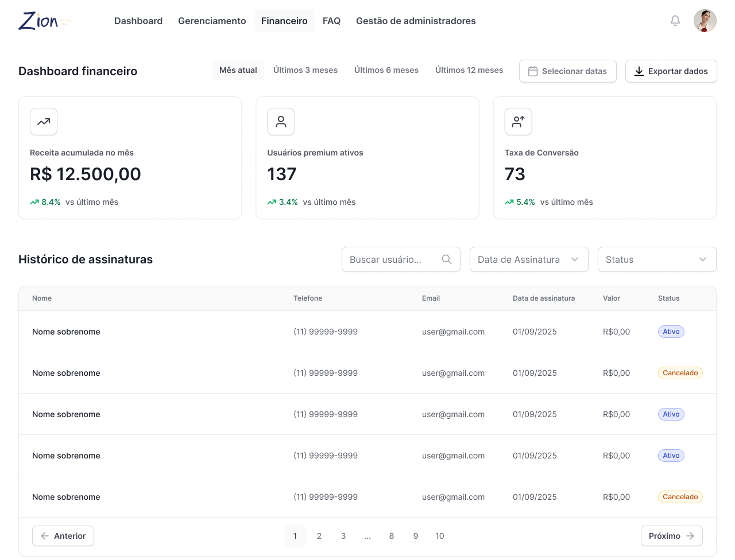
Task: Select the Últimos 3 meses period tab
Action: [x=305, y=70]
